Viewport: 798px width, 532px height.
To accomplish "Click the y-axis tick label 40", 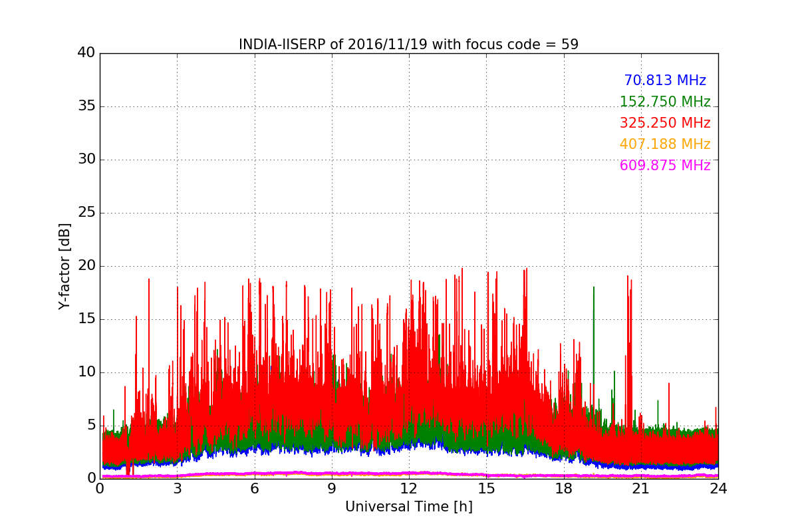I will pyautogui.click(x=86, y=53).
